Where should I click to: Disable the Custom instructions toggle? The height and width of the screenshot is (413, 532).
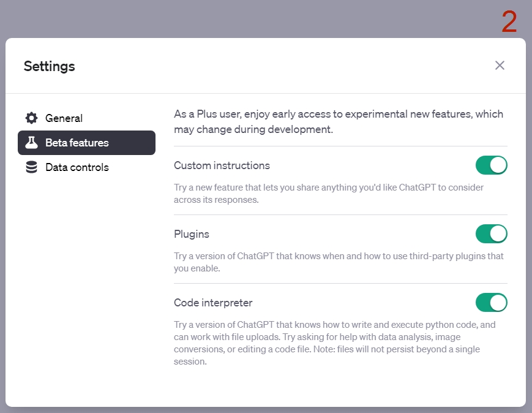[x=491, y=165]
